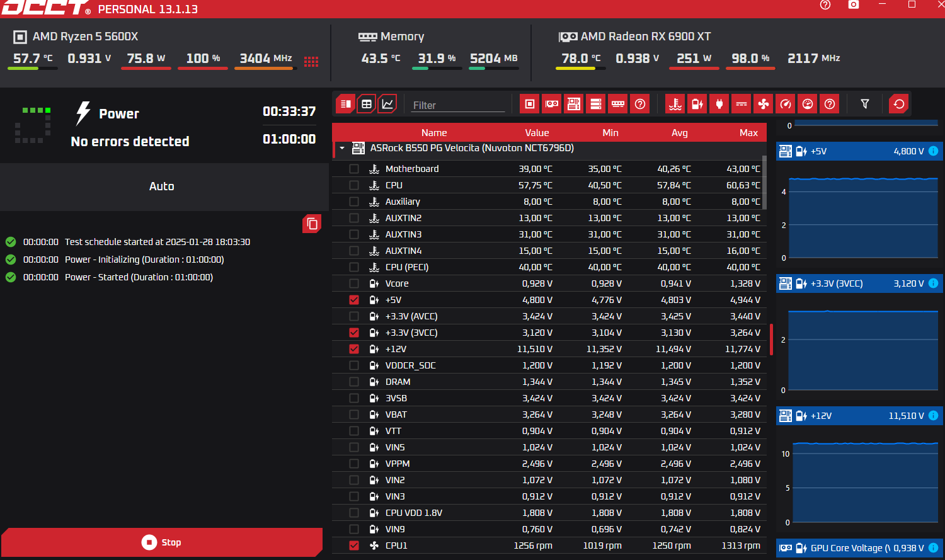
Task: Open help from title bar question icon
Action: pos(825,5)
